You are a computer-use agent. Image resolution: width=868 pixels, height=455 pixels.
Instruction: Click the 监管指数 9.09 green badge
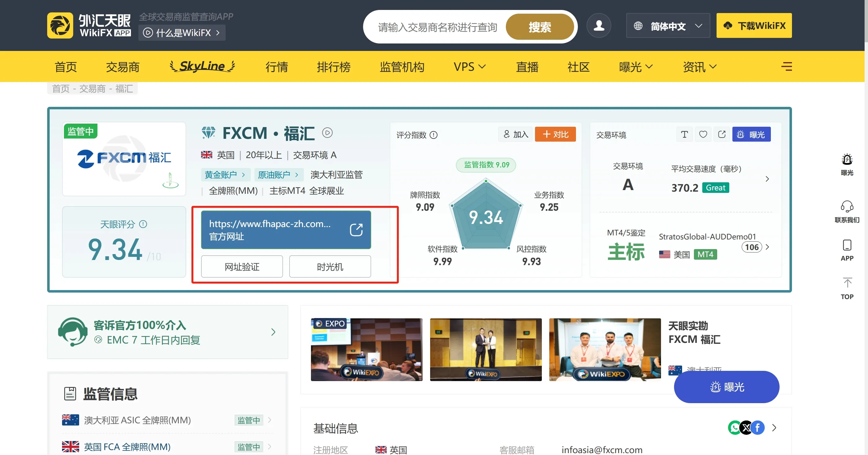coord(486,165)
